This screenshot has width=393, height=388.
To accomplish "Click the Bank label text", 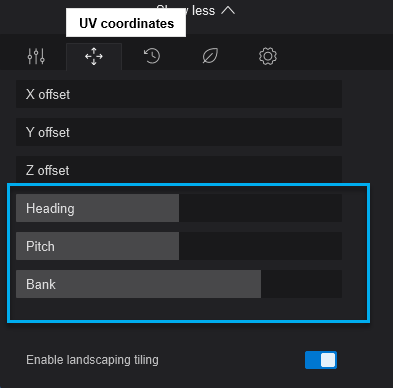I will click(41, 284).
